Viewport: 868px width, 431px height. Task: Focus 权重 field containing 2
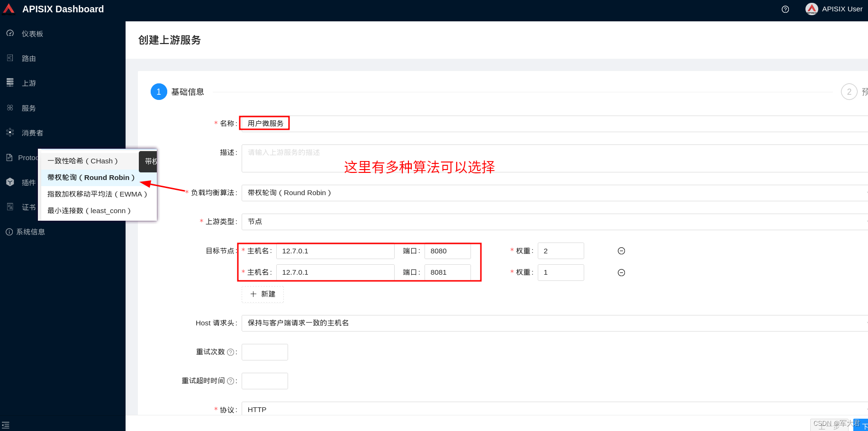pos(561,251)
